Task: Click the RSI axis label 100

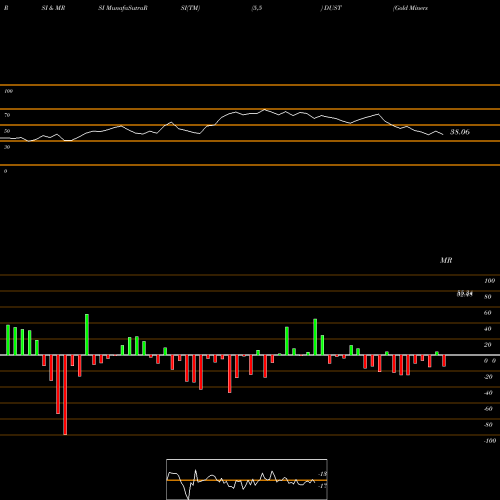Action: [8, 91]
